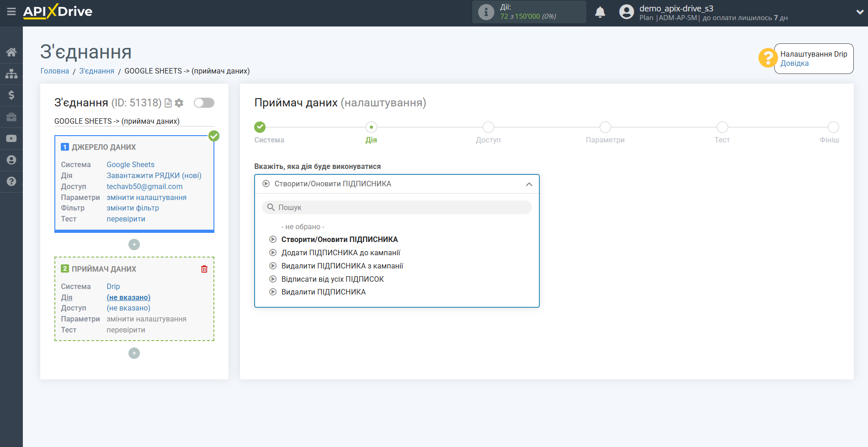This screenshot has height=447, width=868.
Task: Select Створити/Оновити ПІДПИСНИКА option in list
Action: click(x=340, y=240)
